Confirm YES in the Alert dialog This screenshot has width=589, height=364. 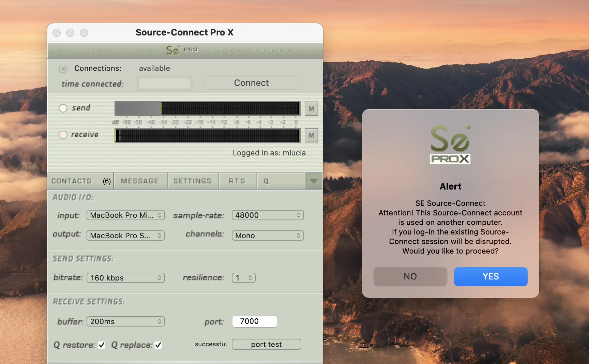pyautogui.click(x=491, y=276)
